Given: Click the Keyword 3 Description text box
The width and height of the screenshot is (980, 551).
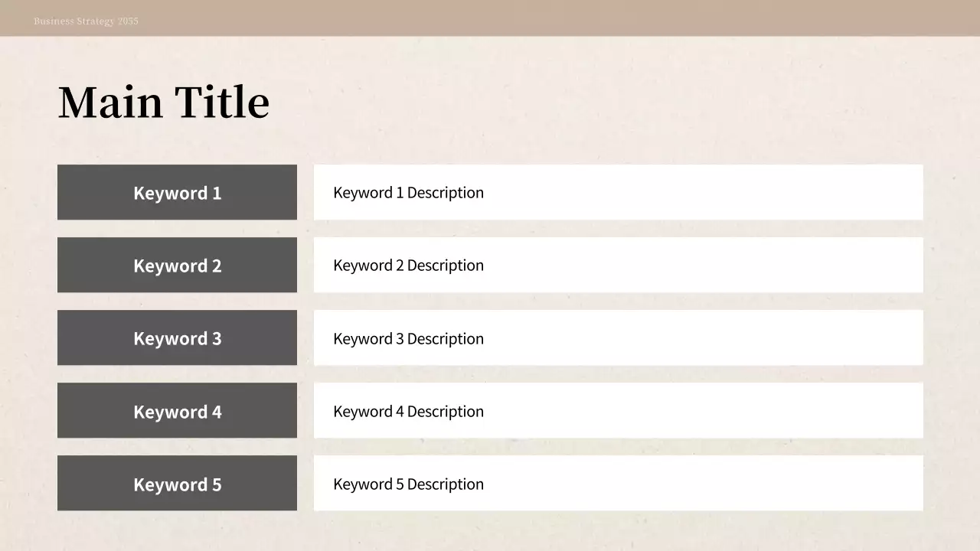Looking at the screenshot, I should tap(618, 337).
